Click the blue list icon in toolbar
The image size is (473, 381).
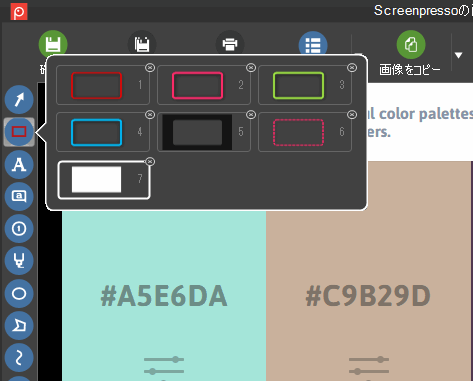[x=313, y=44]
